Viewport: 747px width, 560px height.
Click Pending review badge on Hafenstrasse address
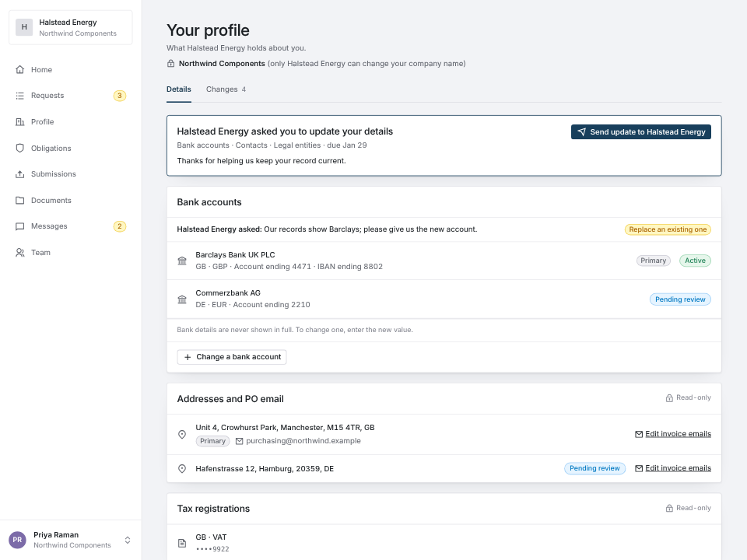point(594,468)
